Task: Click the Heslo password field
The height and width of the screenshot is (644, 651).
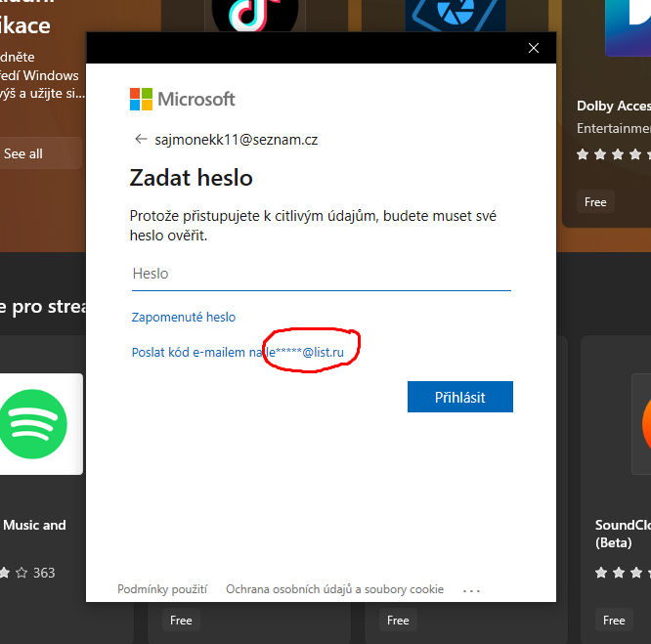Action: [322, 274]
